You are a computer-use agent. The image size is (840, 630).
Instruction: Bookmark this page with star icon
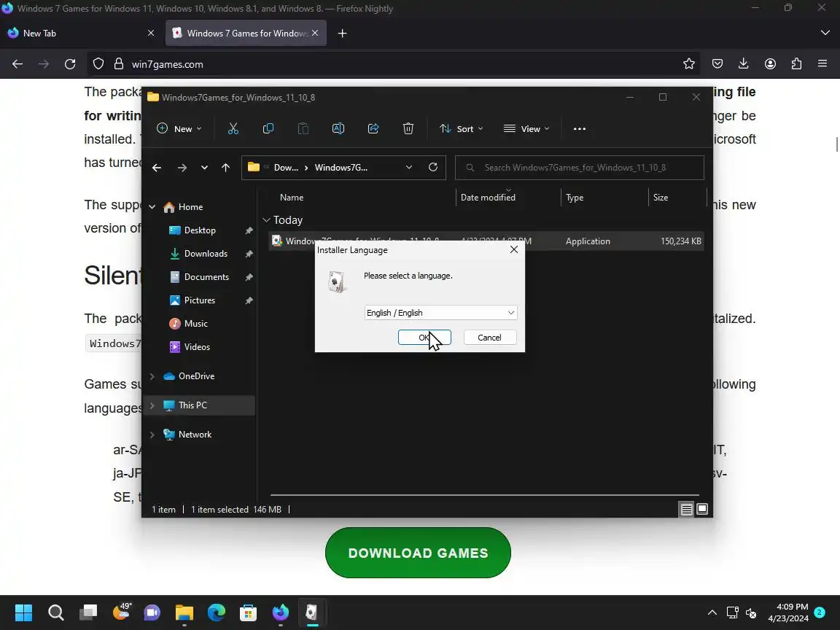(x=689, y=64)
